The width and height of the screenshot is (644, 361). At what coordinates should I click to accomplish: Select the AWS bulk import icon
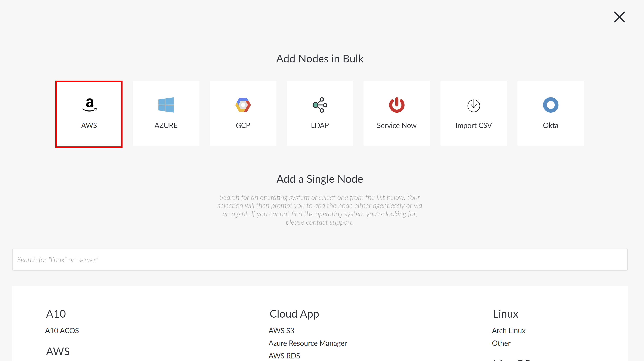[x=89, y=105]
